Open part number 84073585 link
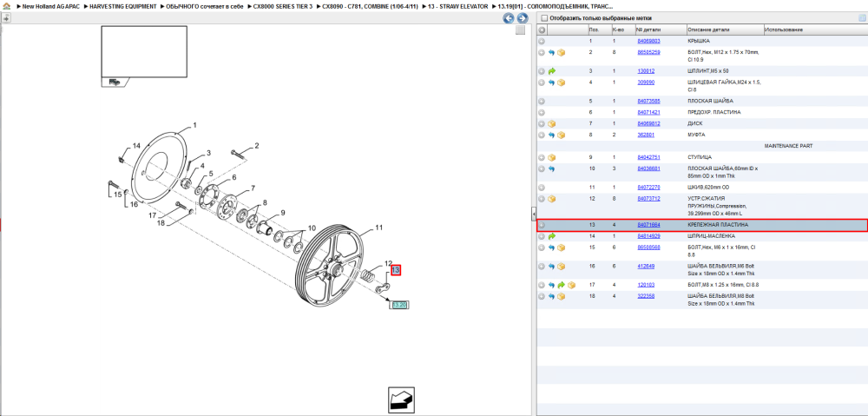 (x=648, y=102)
